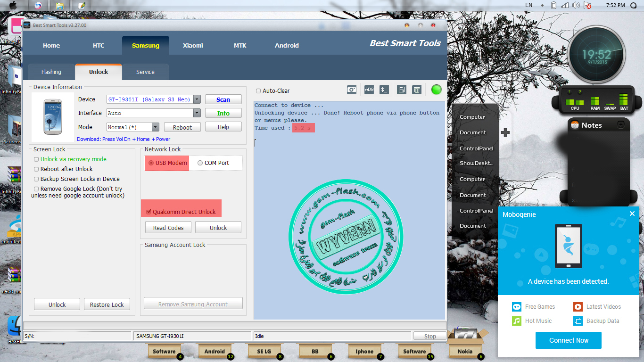
Task: Open the Service sub-tab
Action: pos(145,72)
